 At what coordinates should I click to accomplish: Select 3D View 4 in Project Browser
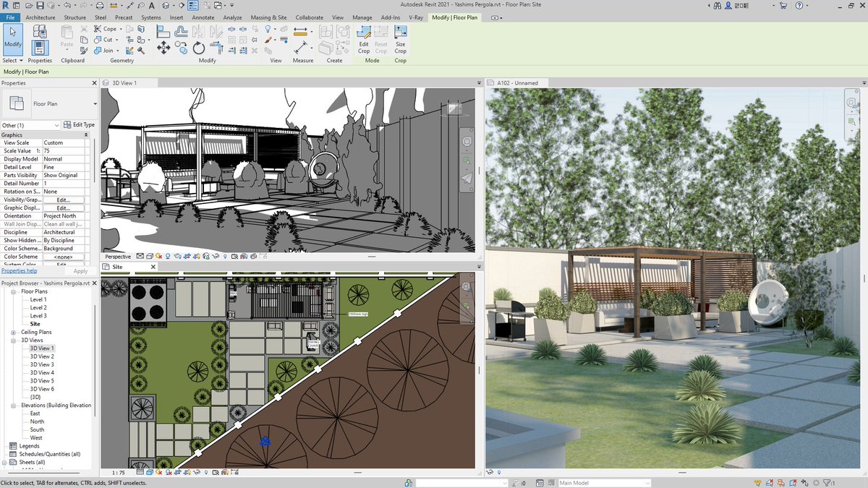[x=42, y=373]
